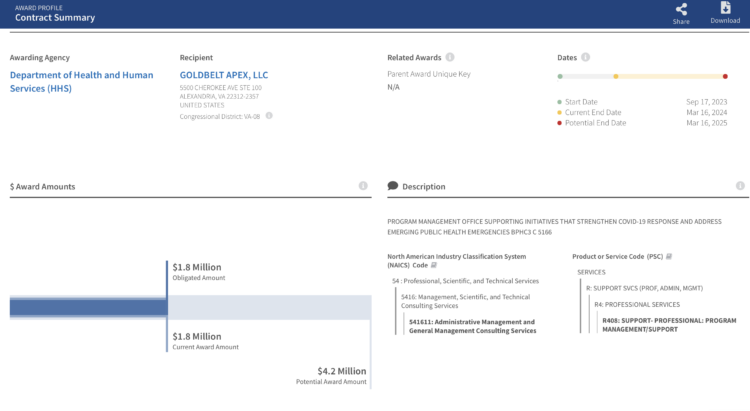The height and width of the screenshot is (411, 750).
Task: Click the red potential end date marker
Action: coord(725,76)
